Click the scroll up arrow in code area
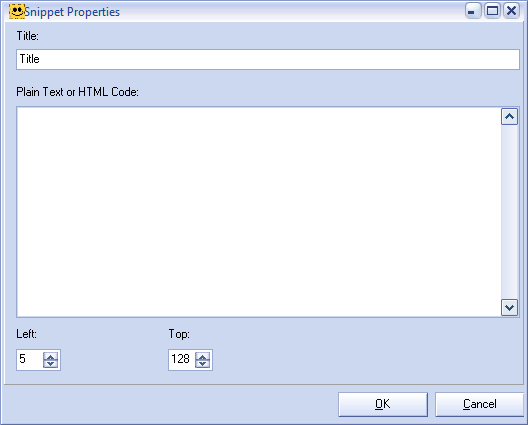 (509, 117)
